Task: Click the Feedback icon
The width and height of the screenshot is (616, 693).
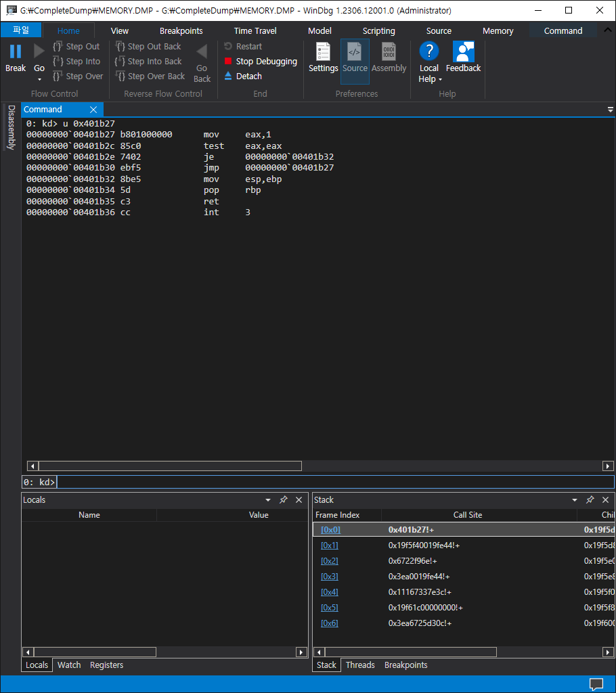Action: click(x=464, y=51)
